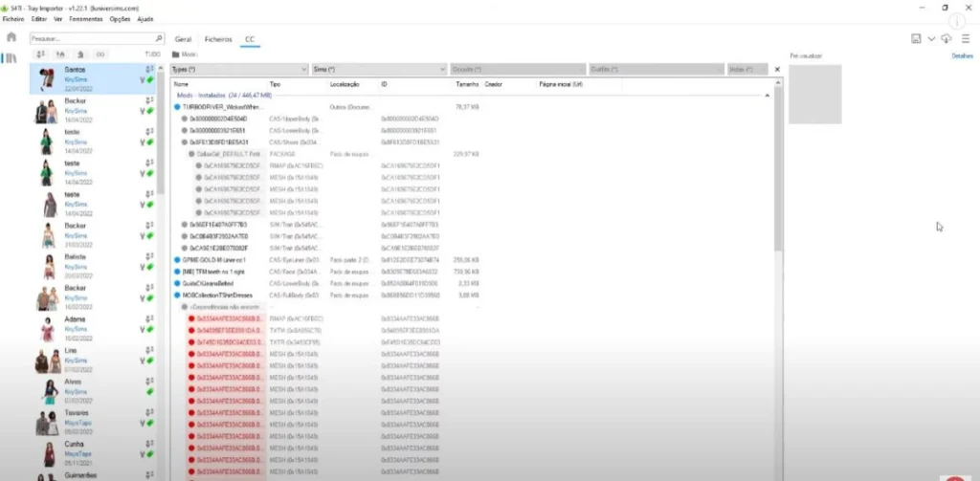The width and height of the screenshot is (980, 481).
Task: Open the home view icon in left sidebar
Action: pyautogui.click(x=11, y=37)
